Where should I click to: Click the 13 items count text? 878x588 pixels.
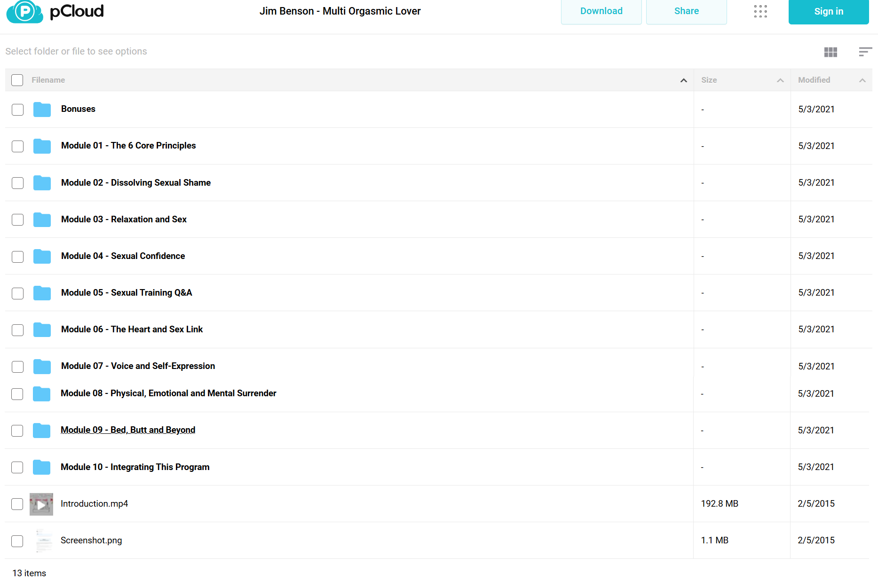29,573
